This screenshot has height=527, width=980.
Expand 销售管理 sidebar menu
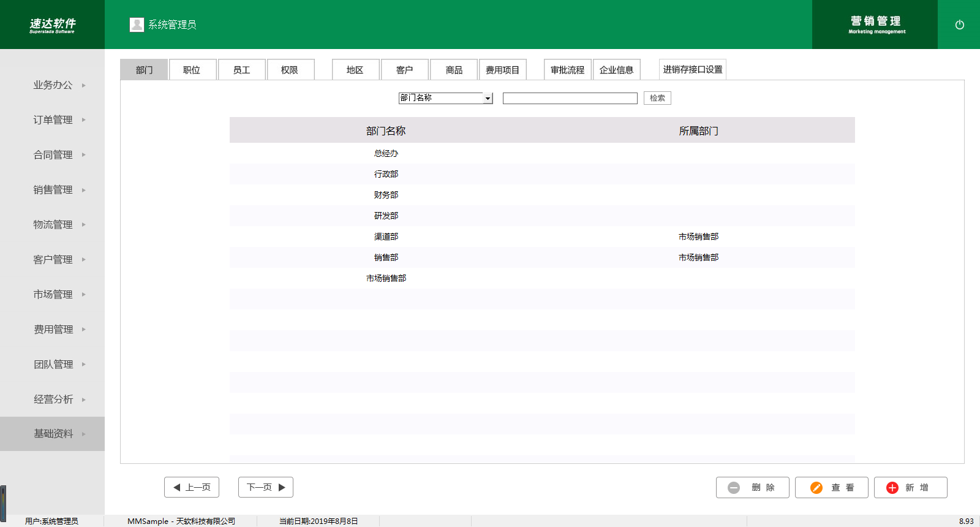coord(53,190)
